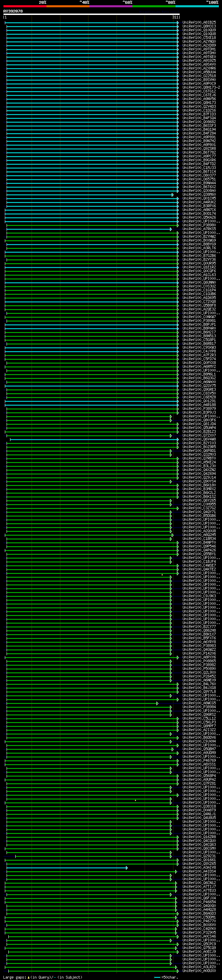Image resolution: width=222 pixels, height=980 pixels.
Task: Select the UniRef100_Q9ZSR8 label
Action: coord(199,149)
